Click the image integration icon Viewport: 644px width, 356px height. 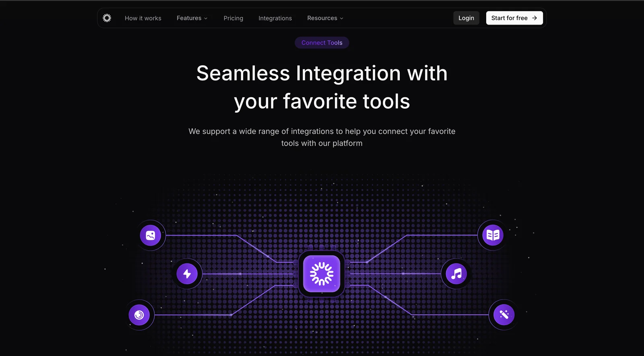point(151,235)
